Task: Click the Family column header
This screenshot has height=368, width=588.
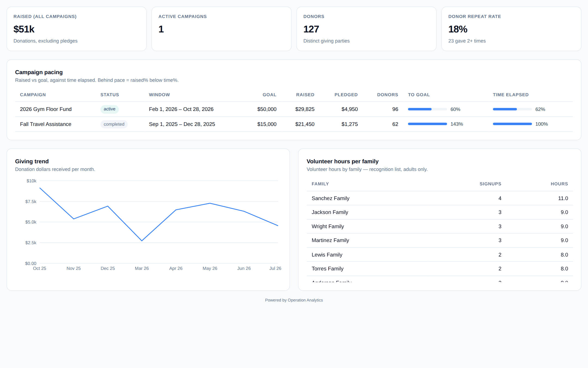Action: (x=320, y=184)
